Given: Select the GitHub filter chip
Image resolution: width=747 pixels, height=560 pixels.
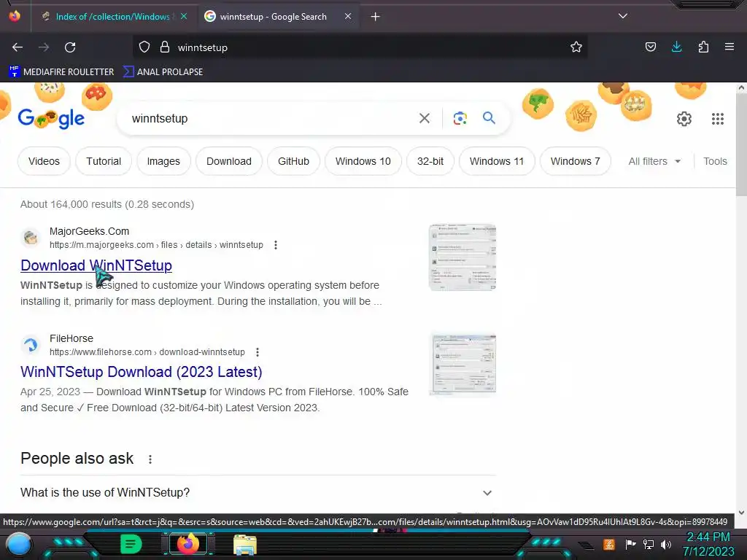Looking at the screenshot, I should click(x=293, y=161).
